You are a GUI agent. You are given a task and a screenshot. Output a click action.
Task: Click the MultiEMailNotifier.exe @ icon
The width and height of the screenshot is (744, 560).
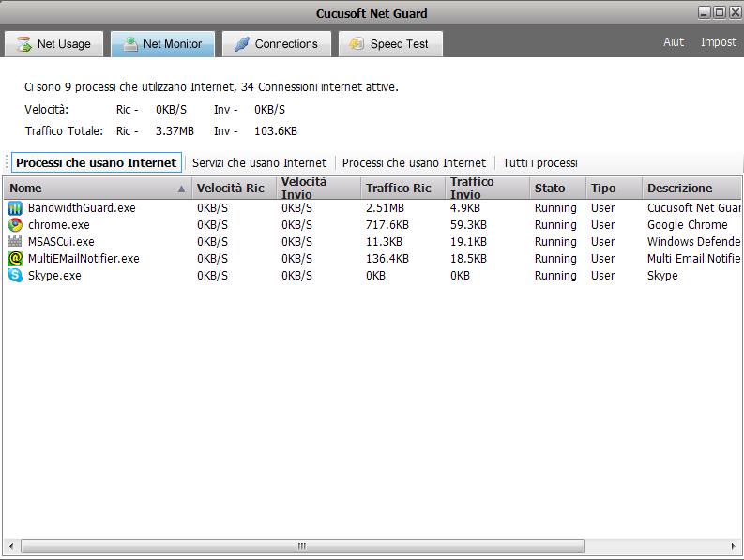coord(15,259)
